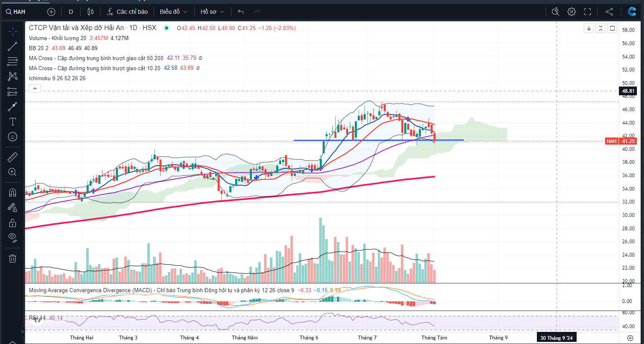Select the brush and arrow drawing tool

click(13, 107)
